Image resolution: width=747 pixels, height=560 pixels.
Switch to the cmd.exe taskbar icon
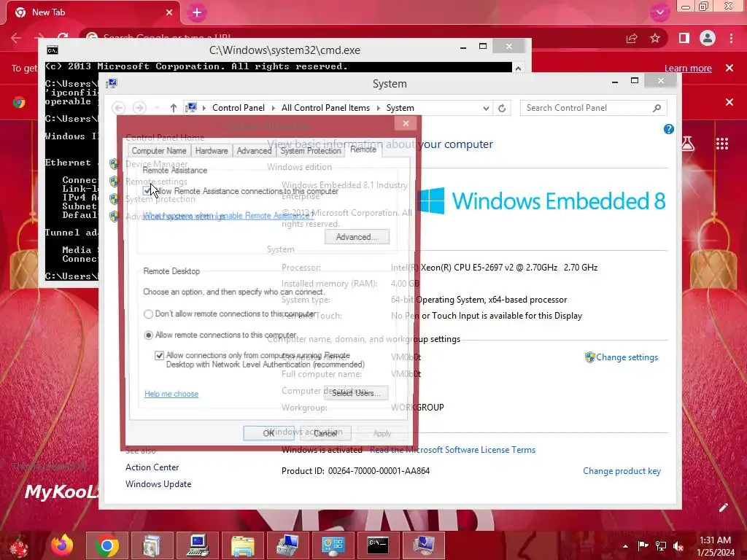379,545
